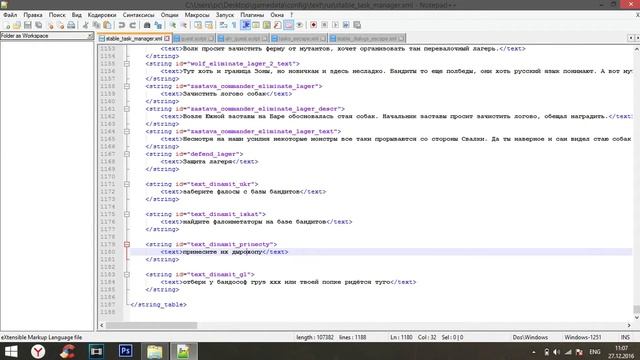Click the Save All toolbar icon
The image size is (640, 360).
(x=39, y=25)
